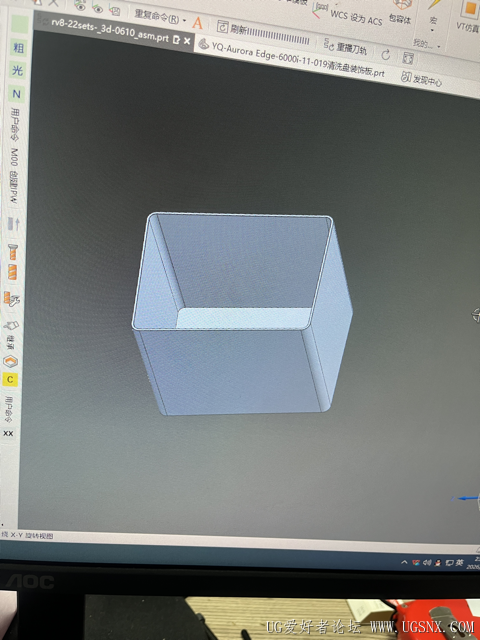
Task: Click the 粗 (rough) button in left sidebar
Action: pyautogui.click(x=18, y=48)
